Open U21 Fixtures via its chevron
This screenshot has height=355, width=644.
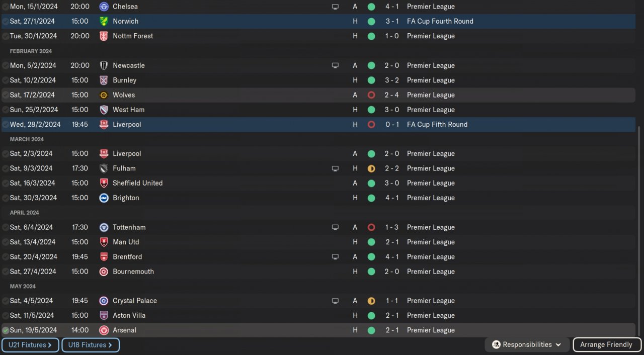click(x=50, y=345)
